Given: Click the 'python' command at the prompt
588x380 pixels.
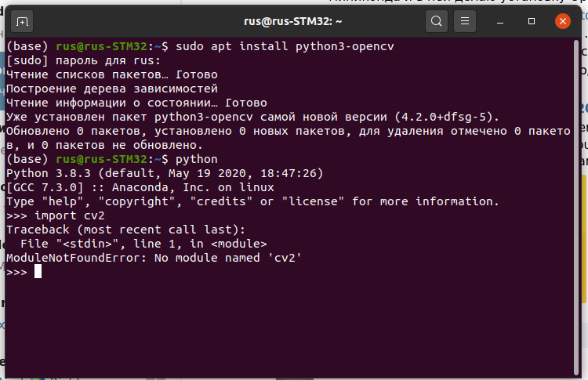Looking at the screenshot, I should [197, 159].
